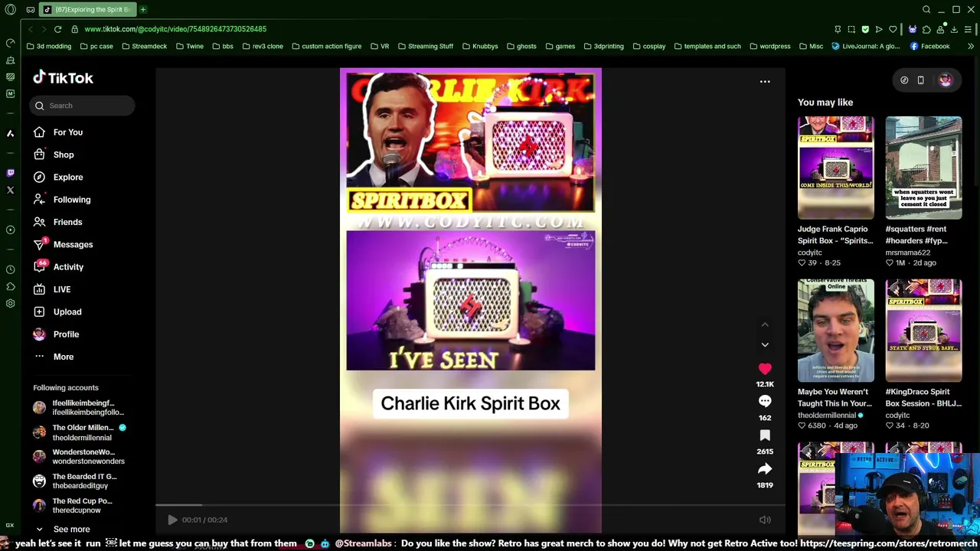Viewport: 980px width, 551px height.
Task: Share the video with the arrow icon
Action: [x=765, y=469]
